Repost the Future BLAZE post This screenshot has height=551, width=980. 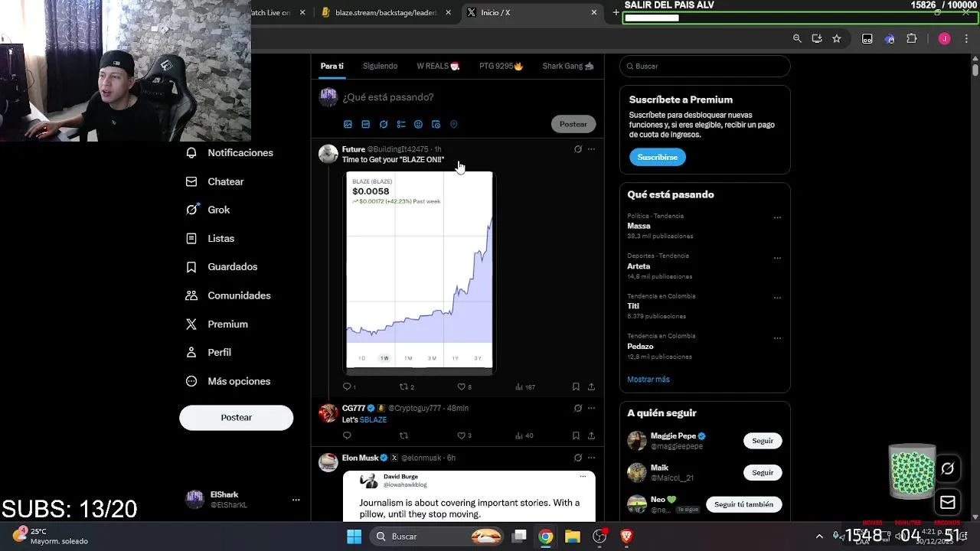pos(406,386)
